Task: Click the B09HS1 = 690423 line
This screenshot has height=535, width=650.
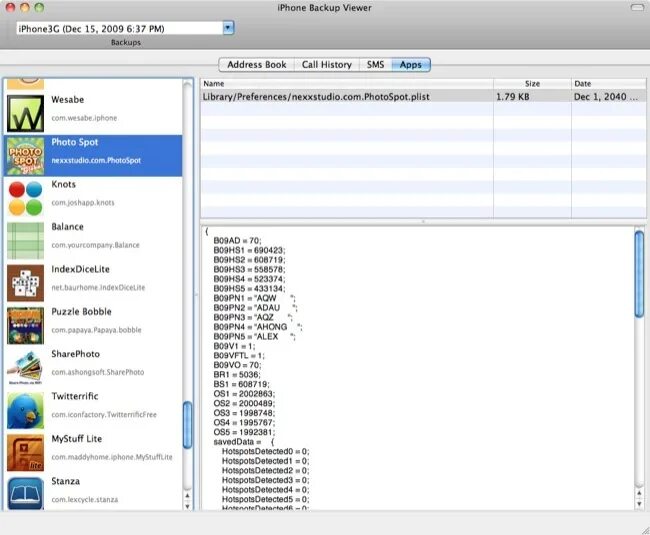Action: (x=249, y=250)
